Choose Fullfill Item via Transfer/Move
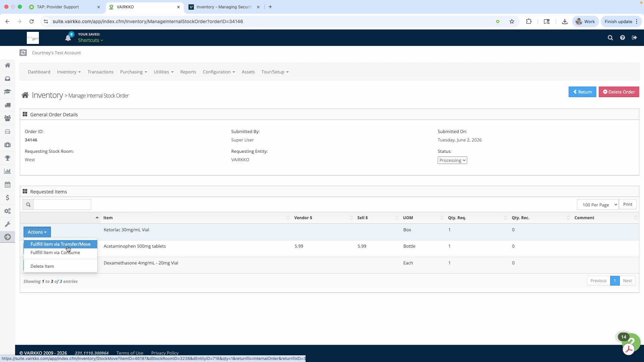Image resolution: width=644 pixels, height=362 pixels. click(x=60, y=244)
